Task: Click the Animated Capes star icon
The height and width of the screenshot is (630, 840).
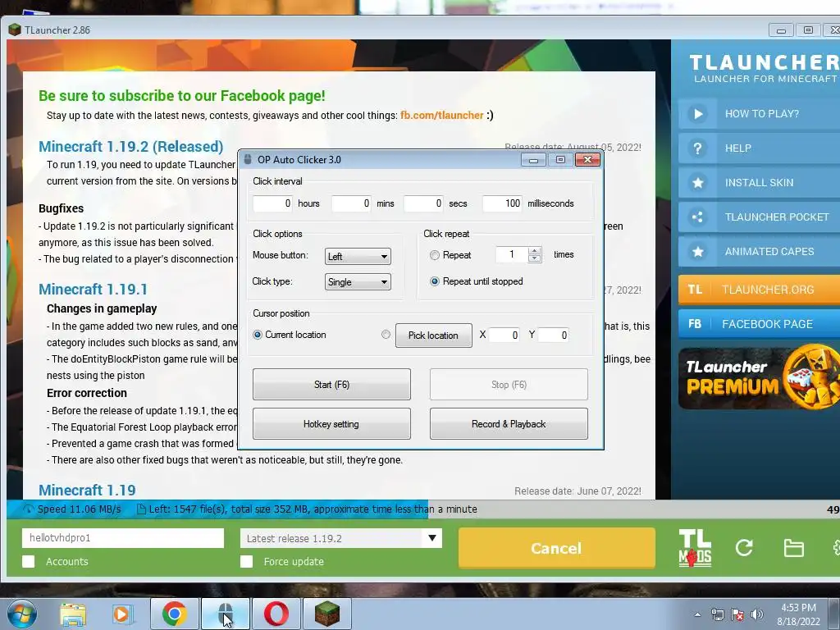Action: tap(697, 251)
